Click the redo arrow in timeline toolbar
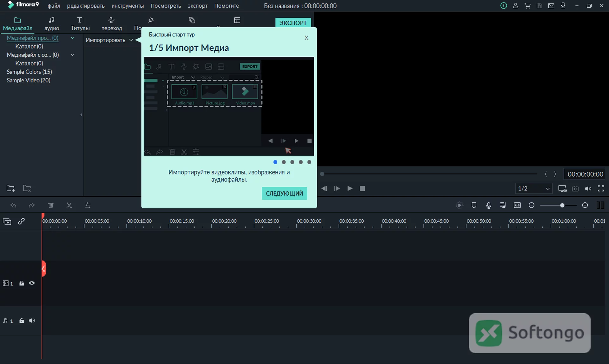This screenshot has width=609, height=364. [32, 205]
